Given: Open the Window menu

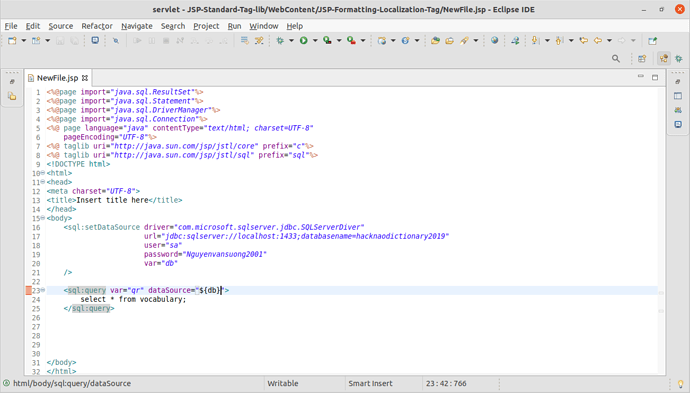Looking at the screenshot, I should [x=264, y=26].
